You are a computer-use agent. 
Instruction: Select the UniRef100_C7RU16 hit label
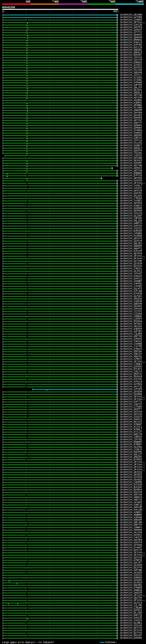tap(131, 198)
